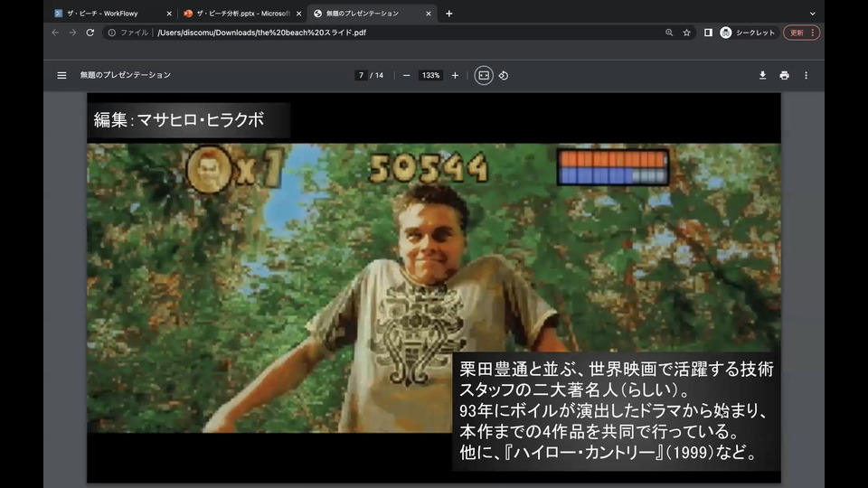Viewport: 868px width, 488px height.
Task: Close the ザ・ビーチ分析.pptx tab
Action: click(299, 14)
